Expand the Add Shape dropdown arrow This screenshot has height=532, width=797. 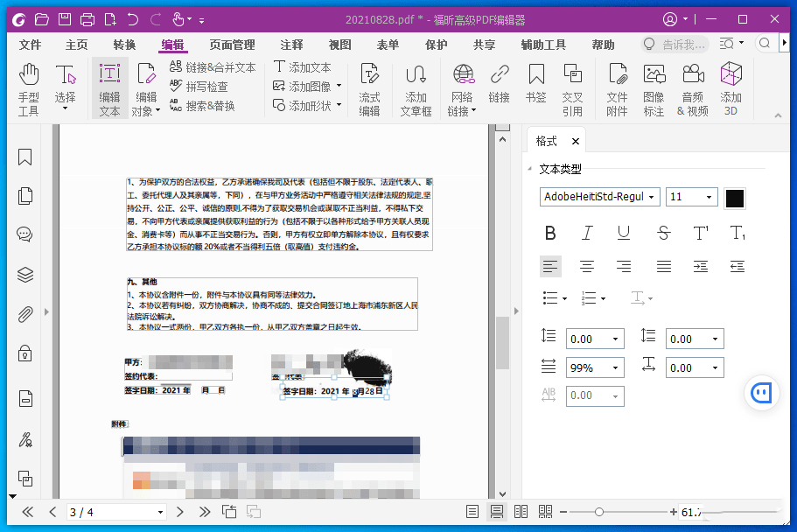[x=339, y=105]
